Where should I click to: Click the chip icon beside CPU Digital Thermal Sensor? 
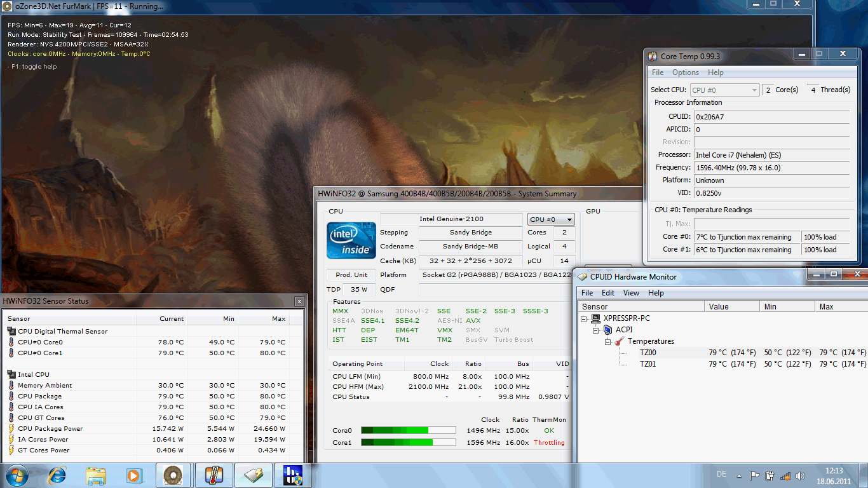(11, 331)
